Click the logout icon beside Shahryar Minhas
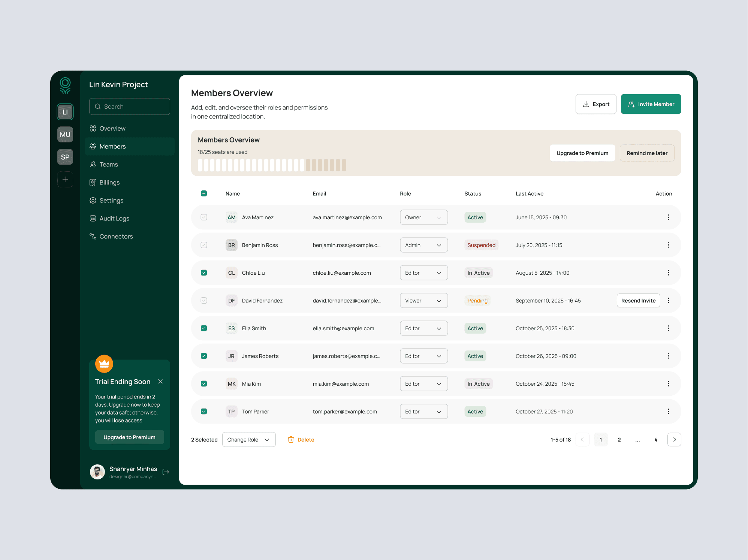 click(166, 472)
